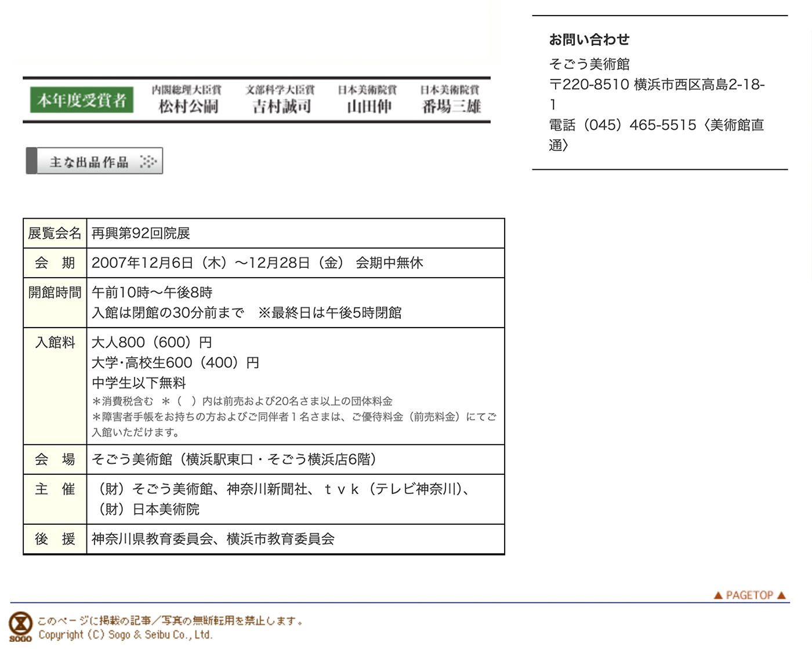Click the 大人800（600）円 line
Viewport: 812px width, 650px height.
[x=152, y=342]
